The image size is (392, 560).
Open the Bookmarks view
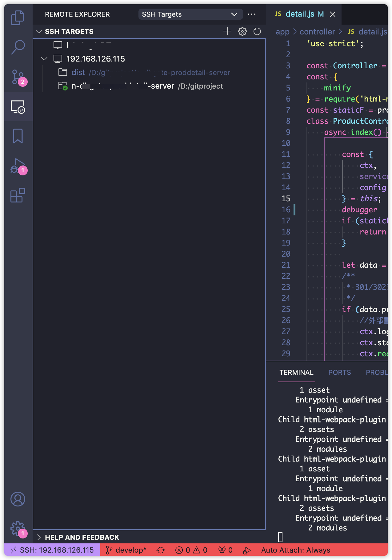click(18, 136)
